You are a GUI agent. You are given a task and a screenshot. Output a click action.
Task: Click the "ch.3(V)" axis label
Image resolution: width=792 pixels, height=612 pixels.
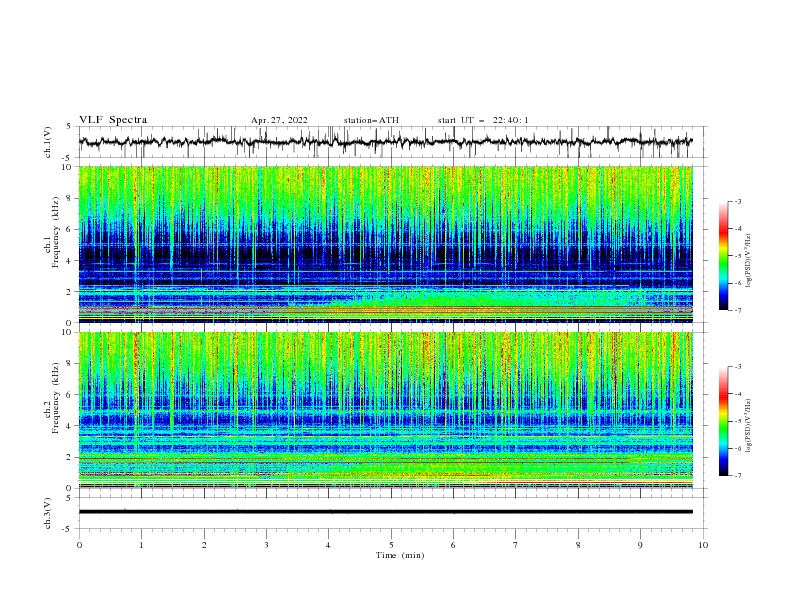(x=48, y=513)
